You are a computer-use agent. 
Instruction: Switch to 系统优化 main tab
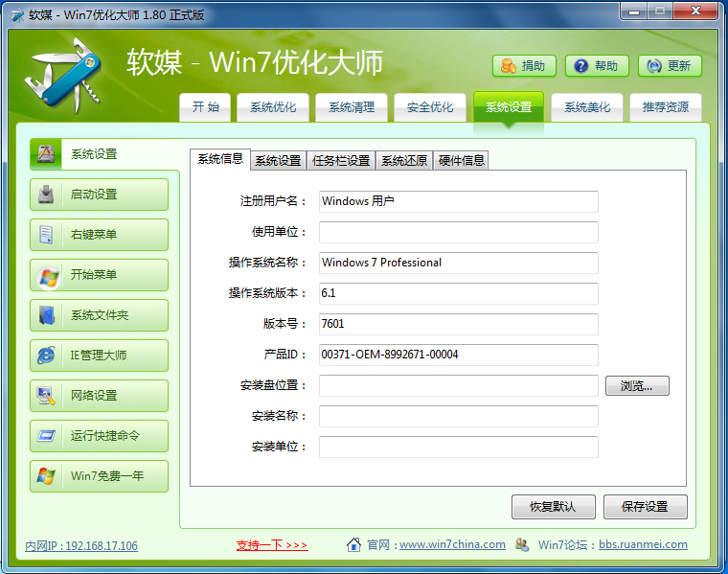pos(273,107)
